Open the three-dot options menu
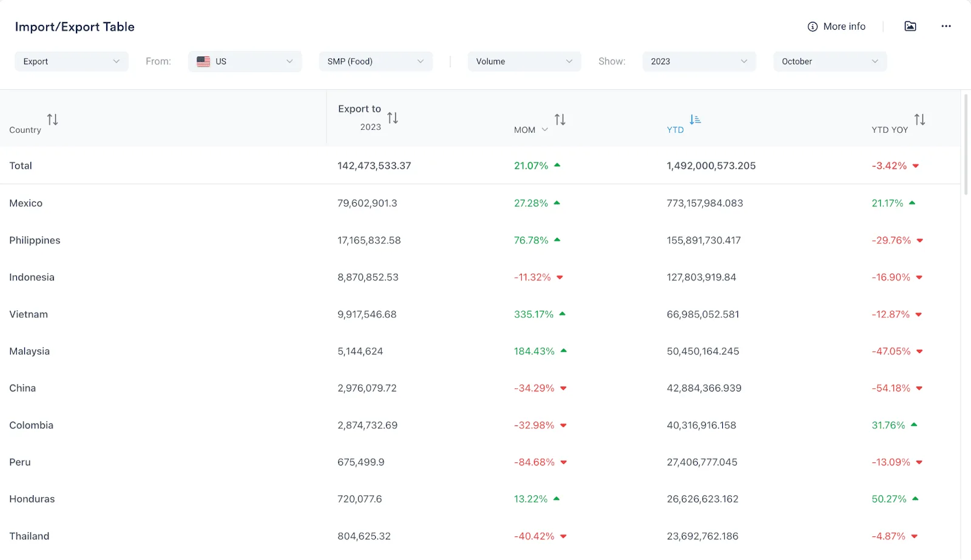The image size is (971, 560). [x=946, y=26]
